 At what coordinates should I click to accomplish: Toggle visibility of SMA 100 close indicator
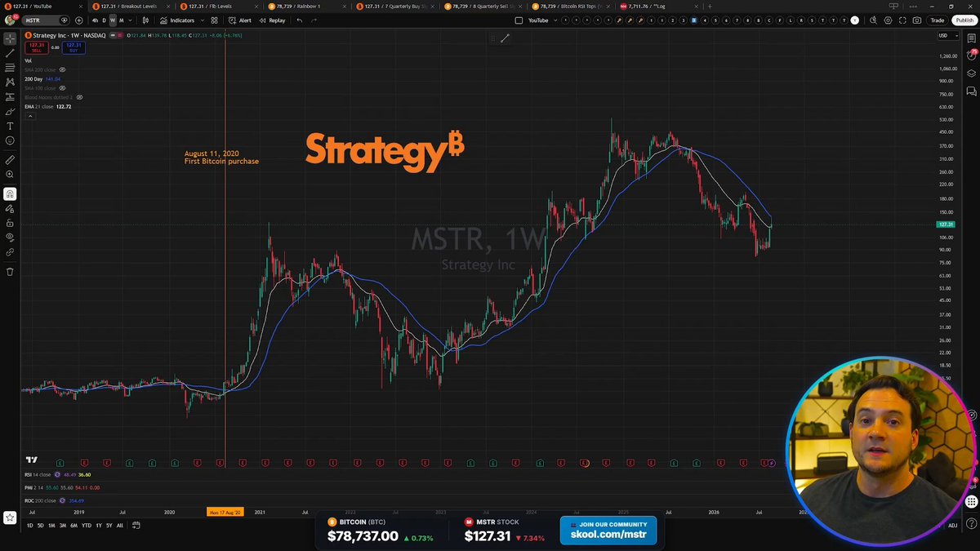[x=62, y=87]
